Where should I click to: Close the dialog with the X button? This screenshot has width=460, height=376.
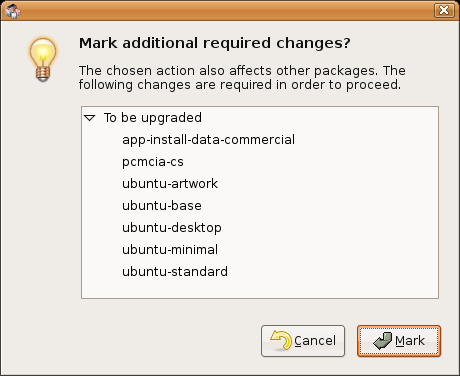pos(444,10)
